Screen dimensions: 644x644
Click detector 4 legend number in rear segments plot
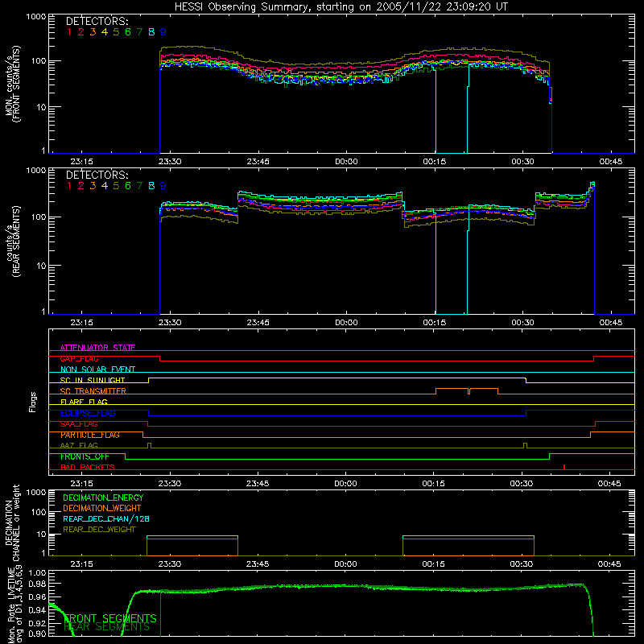[x=105, y=186]
